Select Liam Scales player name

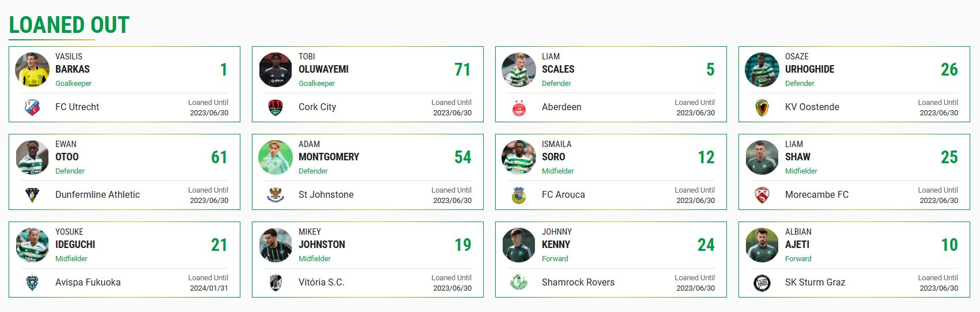(558, 63)
